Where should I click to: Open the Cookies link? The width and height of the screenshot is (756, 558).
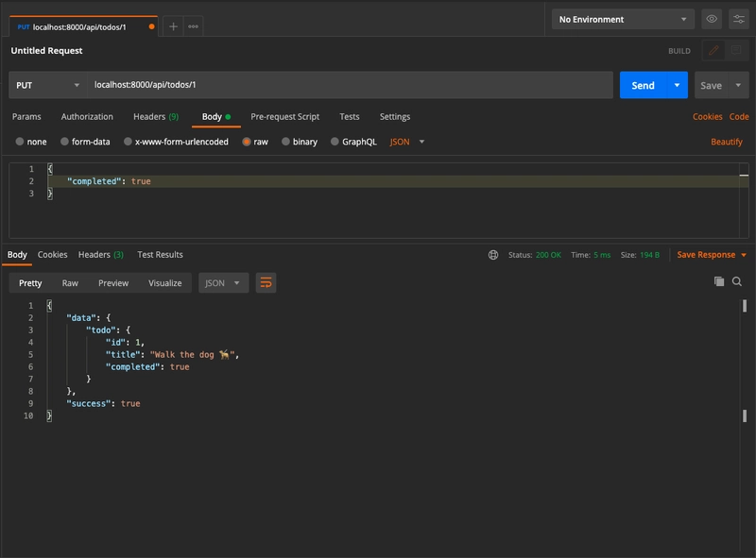(707, 117)
